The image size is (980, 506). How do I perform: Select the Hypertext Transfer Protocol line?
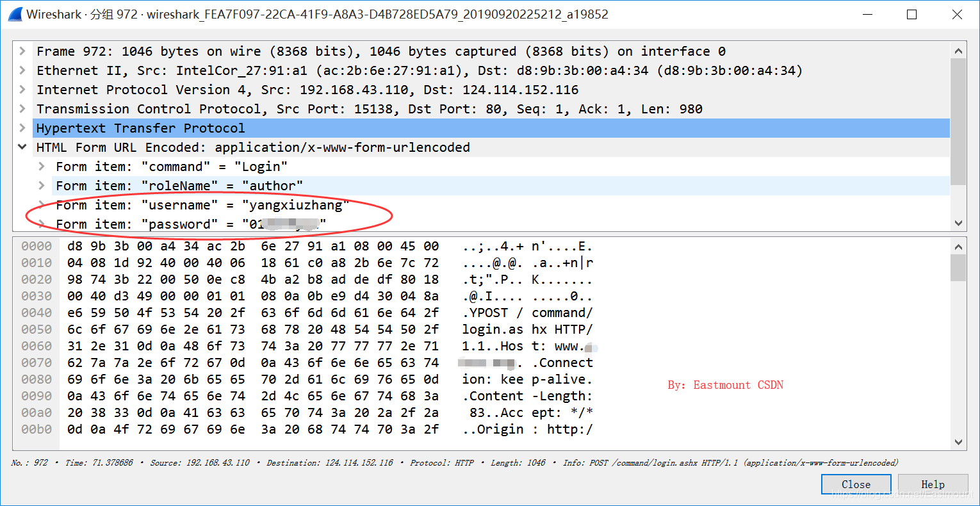491,128
